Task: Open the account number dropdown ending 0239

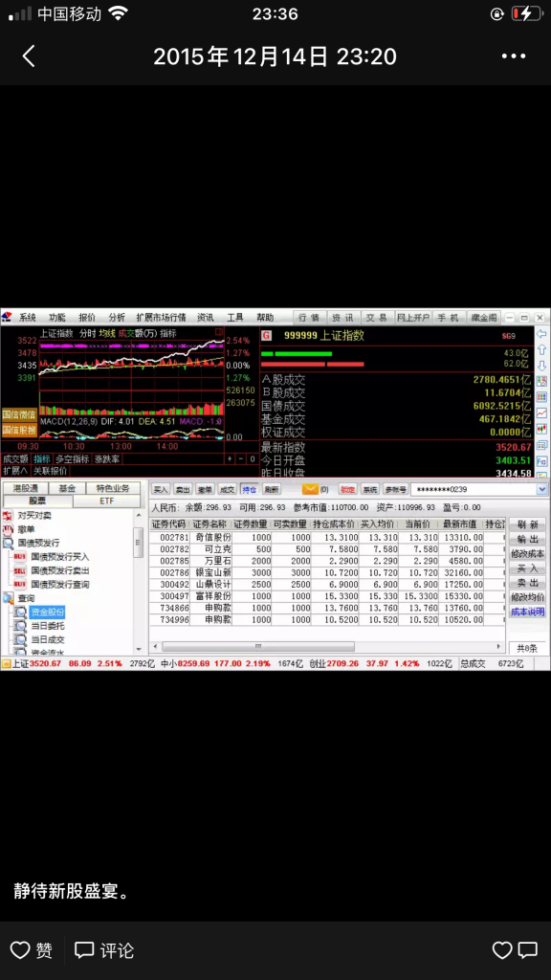Action: [541, 489]
